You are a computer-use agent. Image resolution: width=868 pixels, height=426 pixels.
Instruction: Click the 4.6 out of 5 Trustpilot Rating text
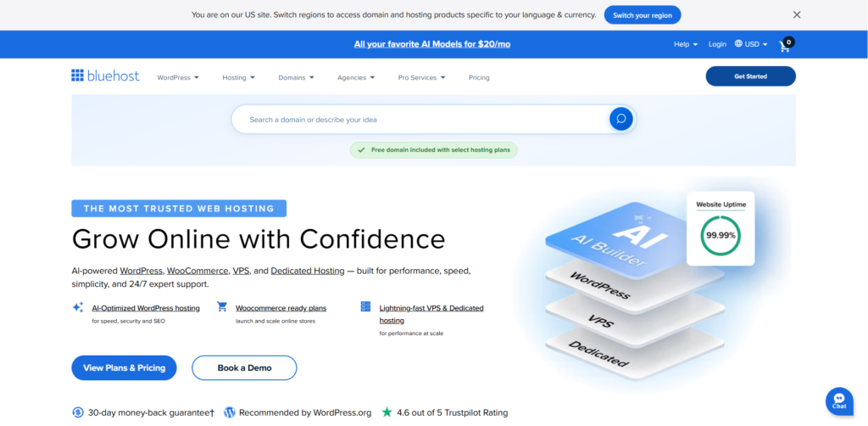point(453,412)
